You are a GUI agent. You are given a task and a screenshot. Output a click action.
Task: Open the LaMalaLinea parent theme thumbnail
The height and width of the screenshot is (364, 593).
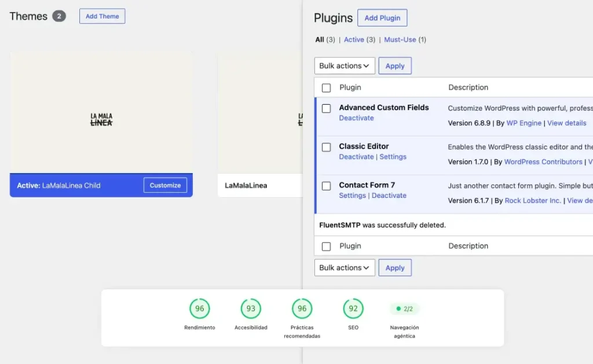pyautogui.click(x=260, y=113)
